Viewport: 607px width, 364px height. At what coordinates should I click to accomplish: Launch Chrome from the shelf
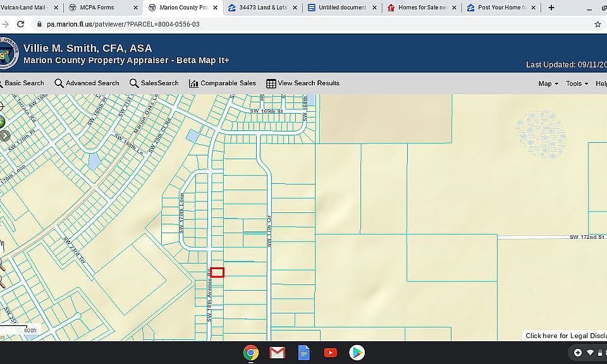click(251, 353)
